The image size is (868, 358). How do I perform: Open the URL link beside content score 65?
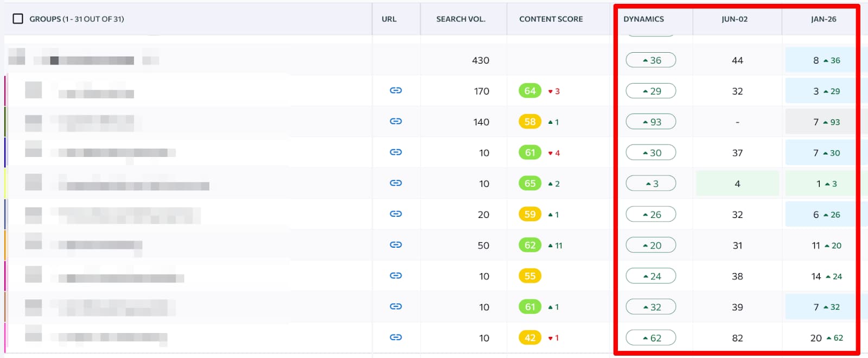tap(395, 183)
